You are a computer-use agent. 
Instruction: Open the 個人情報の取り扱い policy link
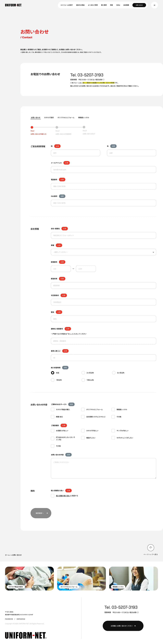63,496
